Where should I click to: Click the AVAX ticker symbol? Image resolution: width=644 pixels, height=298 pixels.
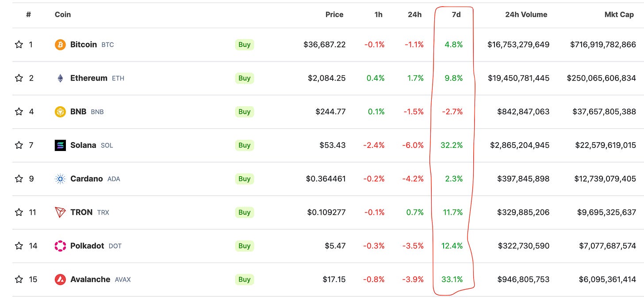[123, 280]
